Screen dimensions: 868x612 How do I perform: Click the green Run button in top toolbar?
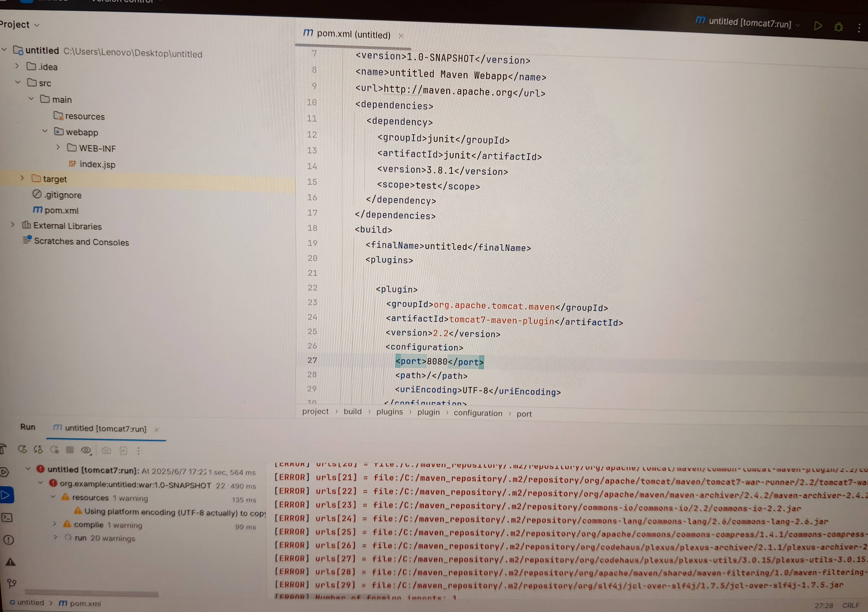click(817, 26)
